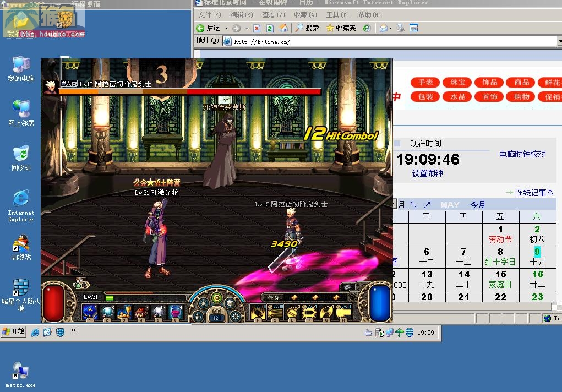Activate game skill slot S
The width and height of the screenshot is (562, 392).
(275, 313)
